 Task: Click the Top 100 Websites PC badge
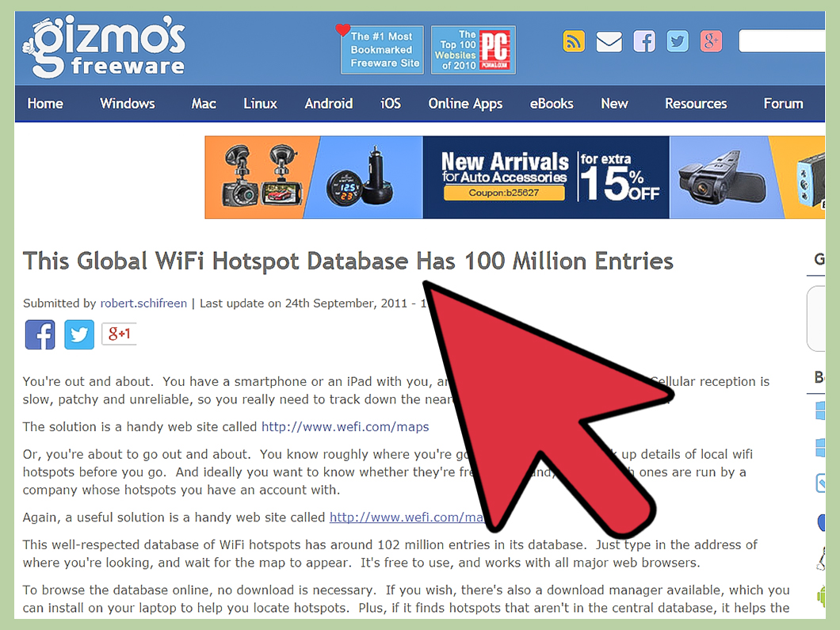tap(473, 50)
